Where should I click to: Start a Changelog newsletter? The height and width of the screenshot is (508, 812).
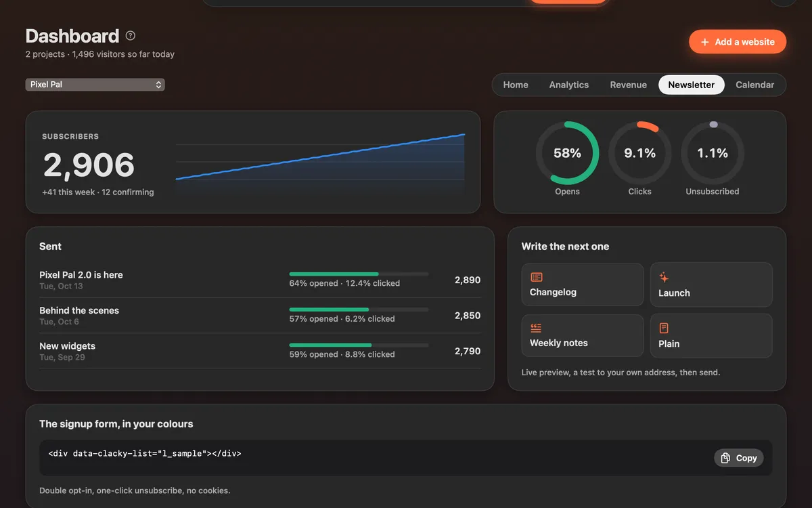(x=583, y=284)
